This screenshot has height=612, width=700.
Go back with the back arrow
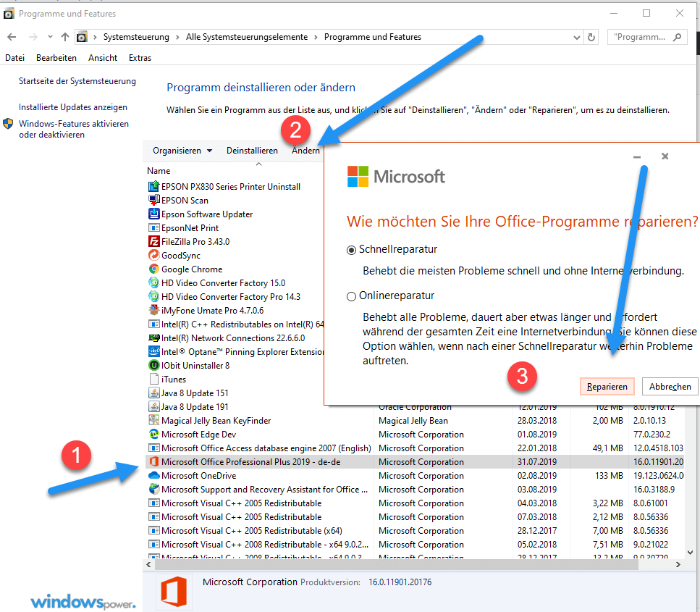[12, 37]
